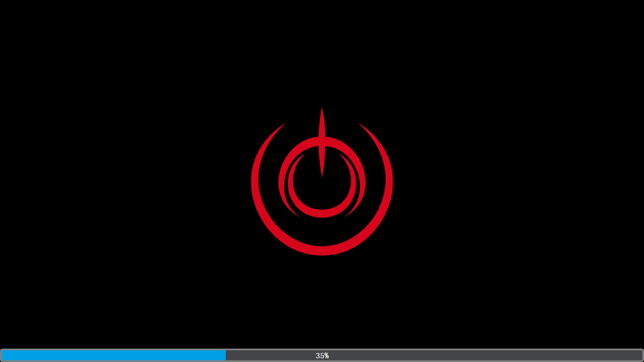Click the blue filled progress section
This screenshot has height=362, width=644.
point(114,355)
